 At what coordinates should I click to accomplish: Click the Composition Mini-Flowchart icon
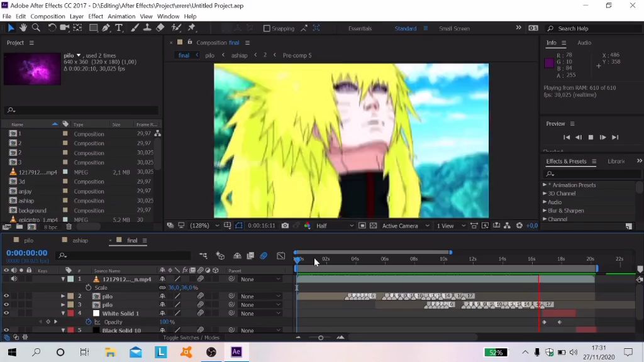click(203, 256)
